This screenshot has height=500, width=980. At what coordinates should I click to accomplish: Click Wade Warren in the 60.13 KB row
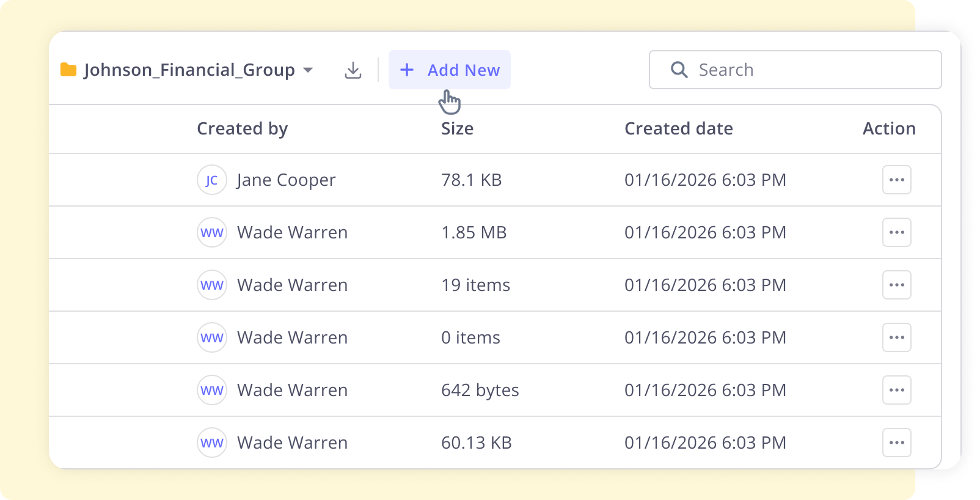(292, 443)
